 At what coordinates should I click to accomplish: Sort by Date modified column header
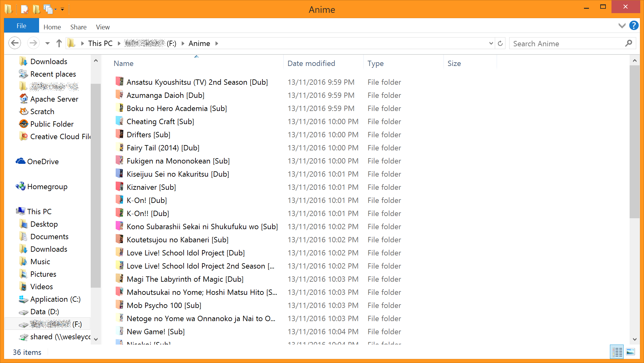click(x=311, y=63)
